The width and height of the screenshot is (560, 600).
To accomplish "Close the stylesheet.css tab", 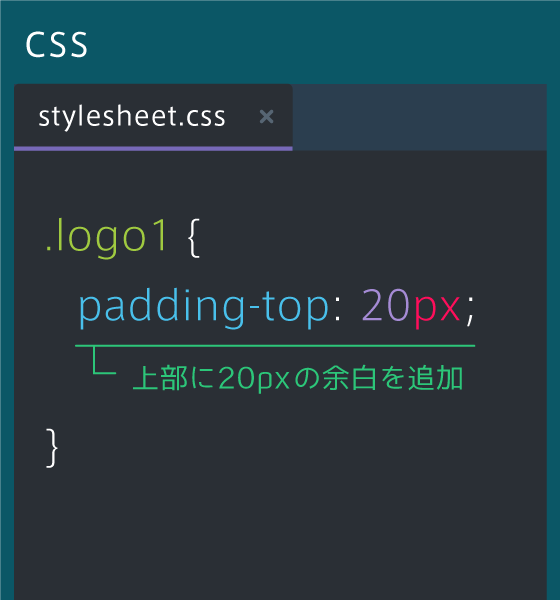I will click(266, 117).
